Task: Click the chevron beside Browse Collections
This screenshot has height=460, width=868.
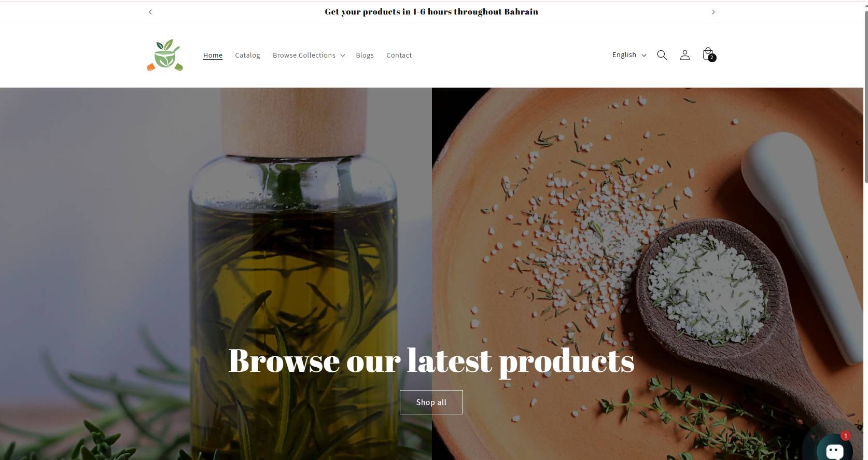Action: point(343,55)
